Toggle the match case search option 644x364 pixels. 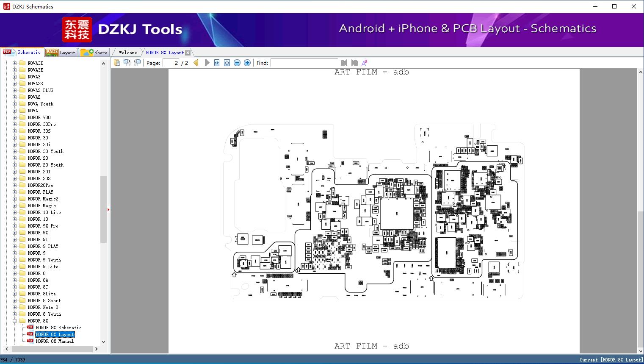[x=365, y=63]
